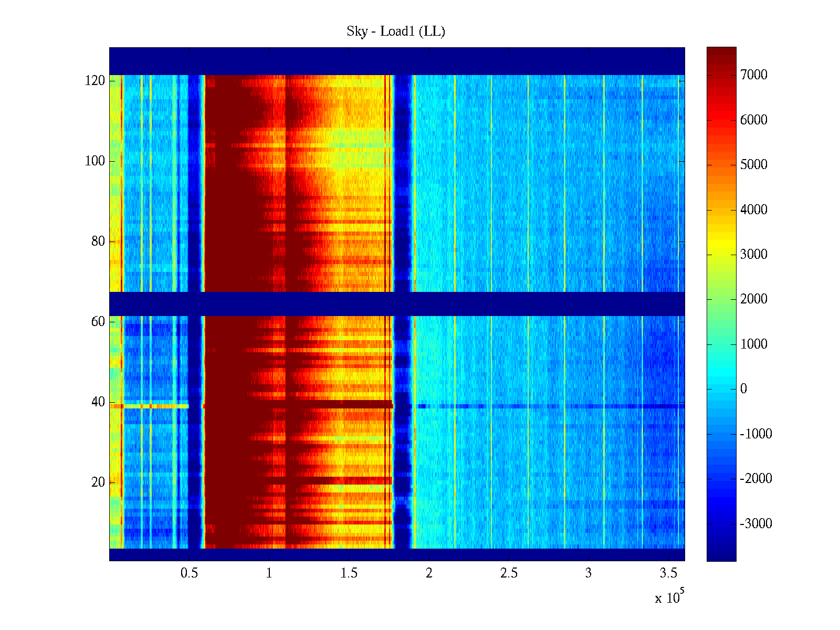
Task: Click the colorbar tick label 0
Action: [x=743, y=388]
